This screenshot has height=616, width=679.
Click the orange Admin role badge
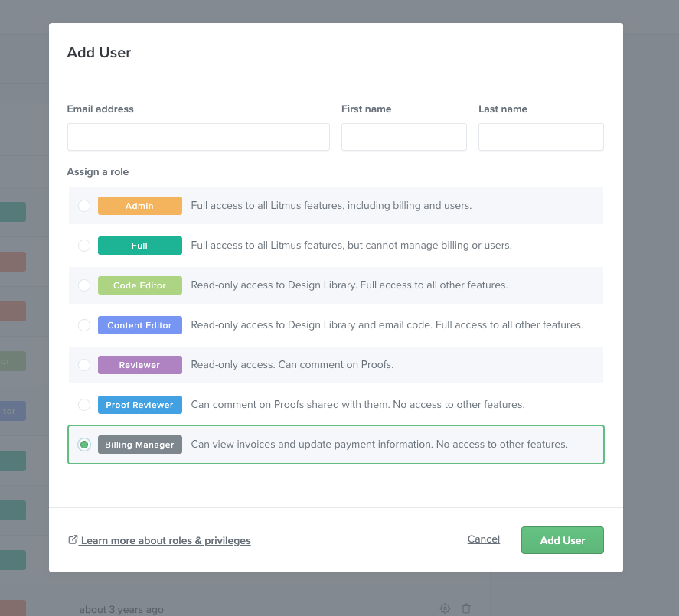pos(140,206)
